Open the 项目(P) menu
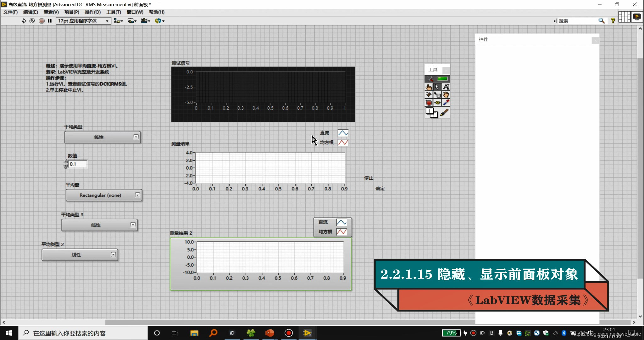This screenshot has width=644, height=340. point(72,12)
